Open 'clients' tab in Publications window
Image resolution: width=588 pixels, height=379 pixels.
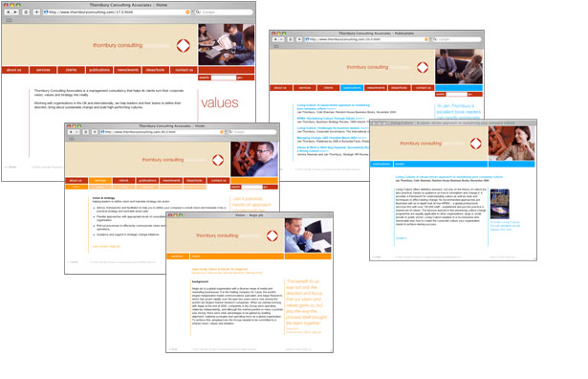click(x=328, y=88)
